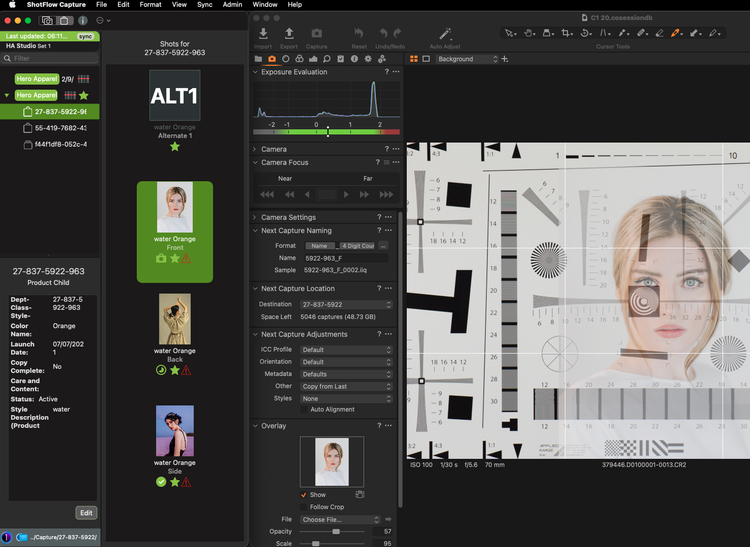Click the Auto Adjust magic wand
Image resolution: width=750 pixels, height=547 pixels.
click(x=445, y=33)
